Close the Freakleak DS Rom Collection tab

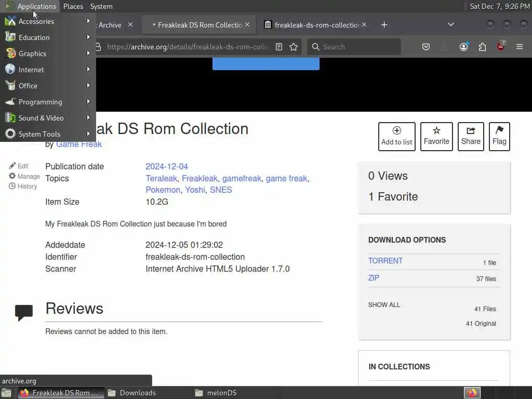[x=247, y=24]
